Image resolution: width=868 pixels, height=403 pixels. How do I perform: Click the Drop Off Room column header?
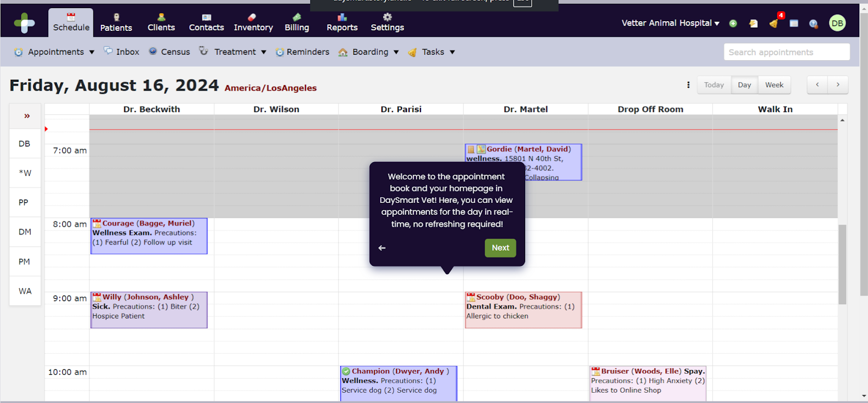pyautogui.click(x=650, y=109)
